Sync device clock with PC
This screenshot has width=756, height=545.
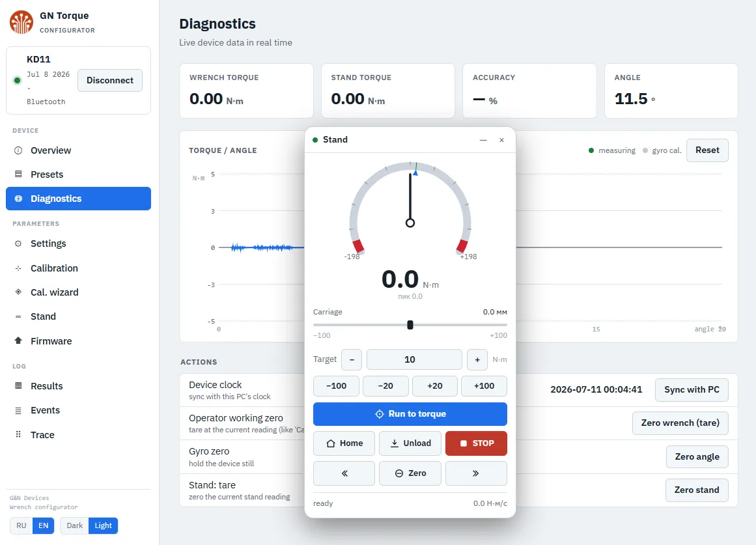pyautogui.click(x=692, y=389)
